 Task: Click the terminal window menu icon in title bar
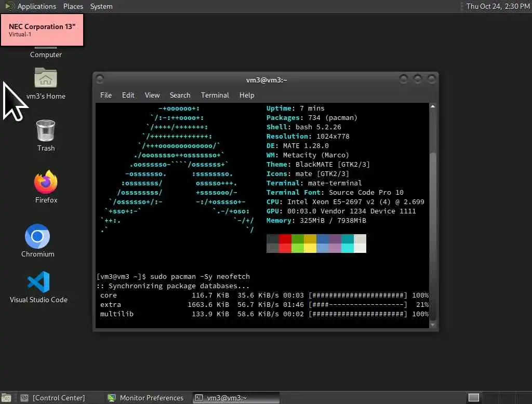100,79
